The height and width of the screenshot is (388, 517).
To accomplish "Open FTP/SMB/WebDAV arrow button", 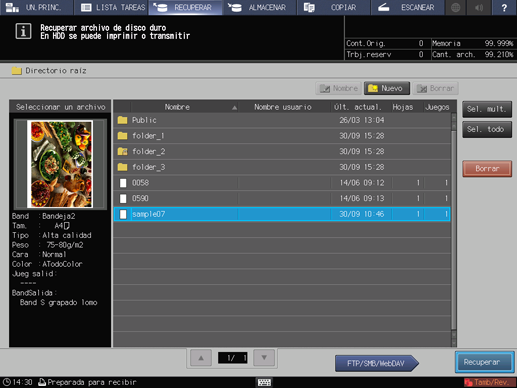I will [x=377, y=363].
